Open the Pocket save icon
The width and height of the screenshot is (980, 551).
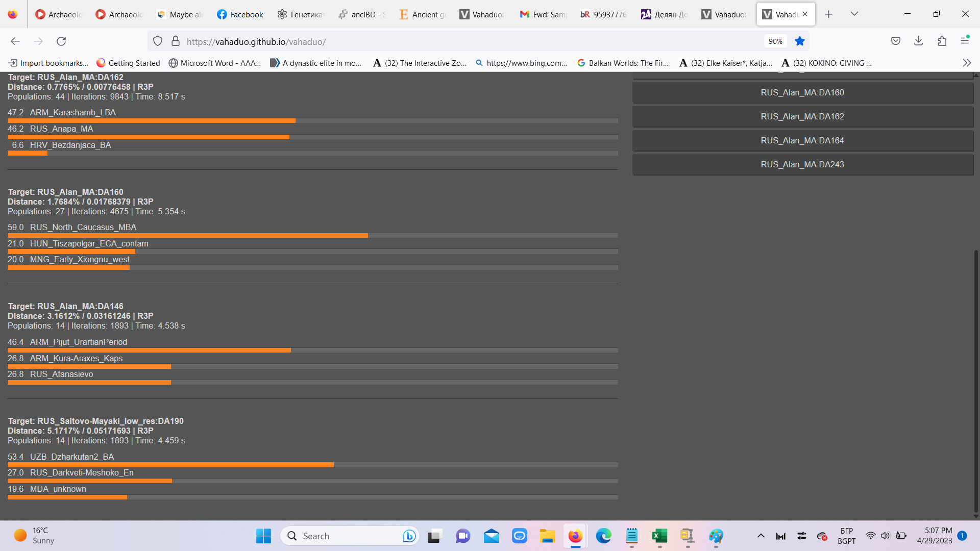coord(895,41)
